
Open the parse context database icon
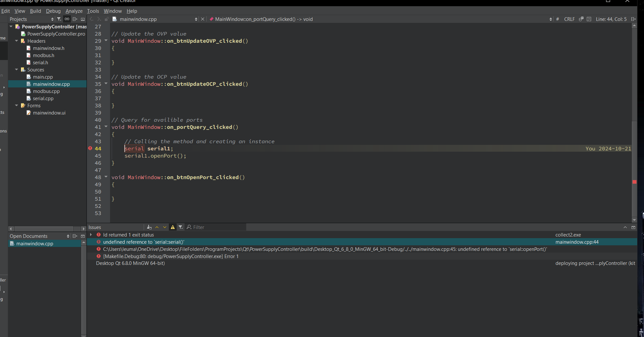(x=581, y=19)
